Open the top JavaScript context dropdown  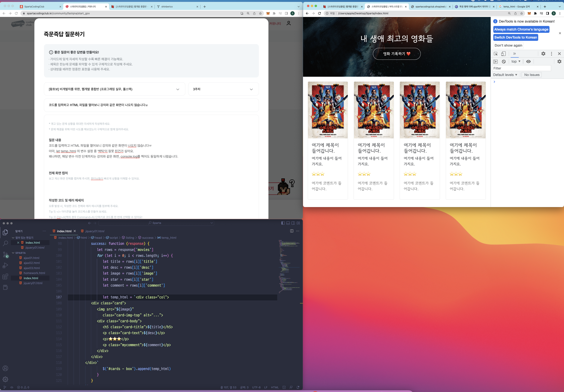(x=516, y=62)
